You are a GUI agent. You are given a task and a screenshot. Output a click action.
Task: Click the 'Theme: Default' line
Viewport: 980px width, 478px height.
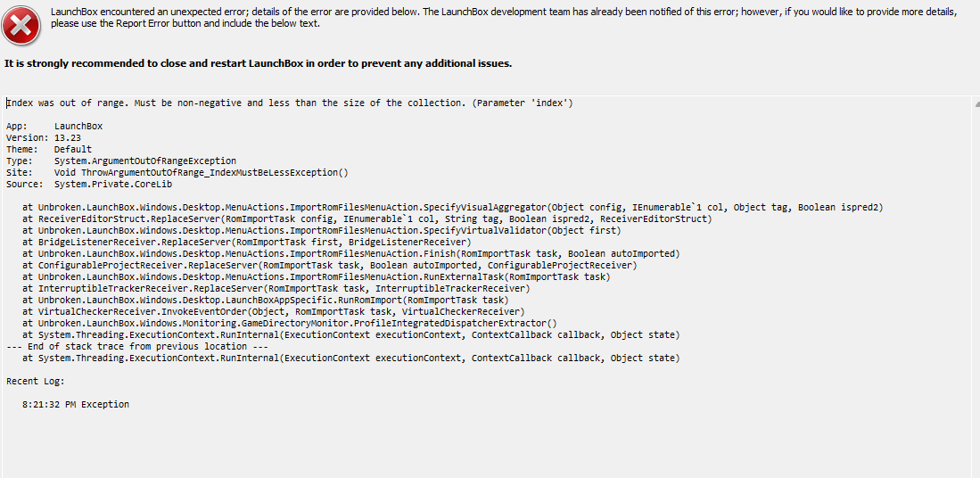(x=49, y=149)
